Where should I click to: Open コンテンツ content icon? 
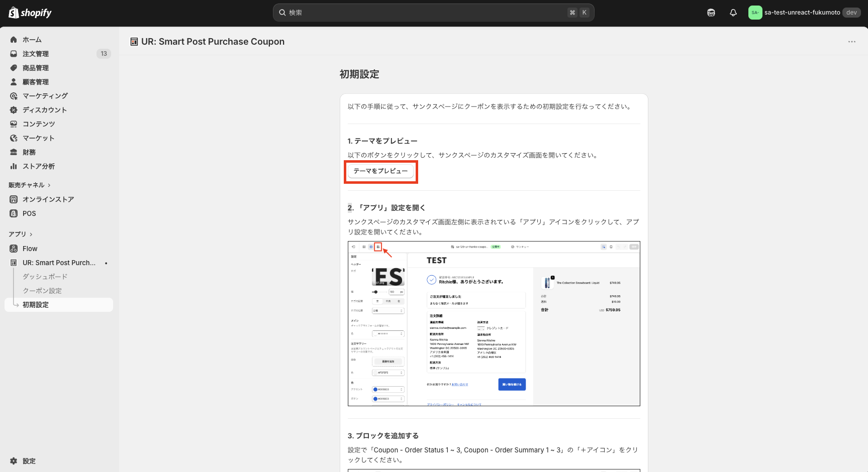point(14,124)
